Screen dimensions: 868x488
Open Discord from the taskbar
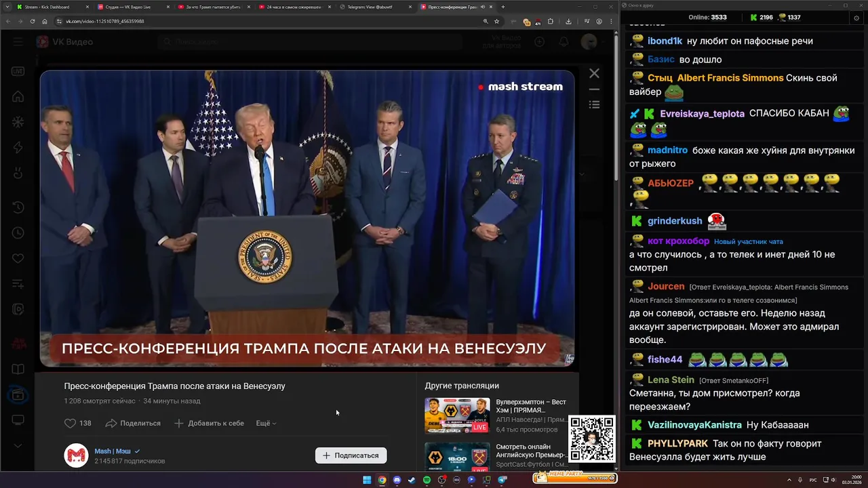(x=397, y=480)
